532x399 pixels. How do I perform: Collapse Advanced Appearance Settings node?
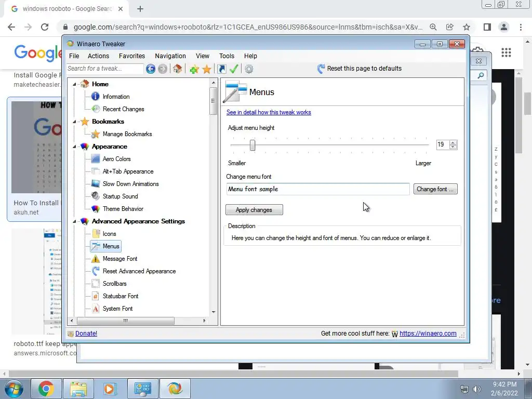click(x=74, y=221)
